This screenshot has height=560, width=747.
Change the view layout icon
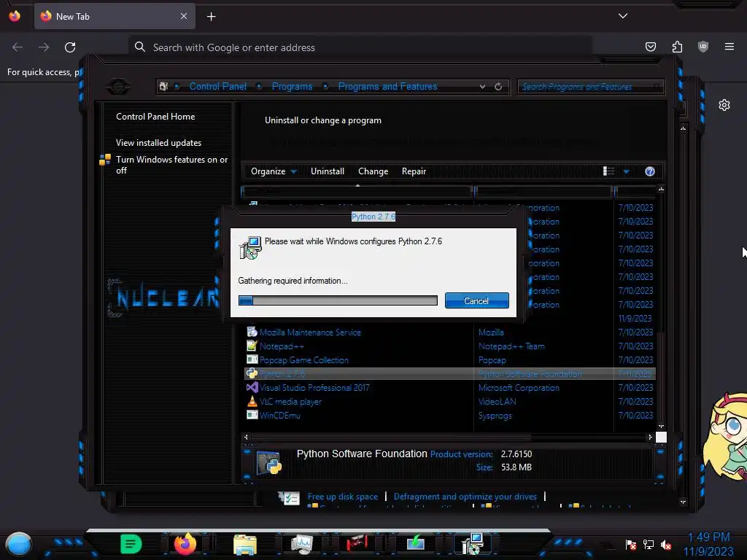[608, 171]
